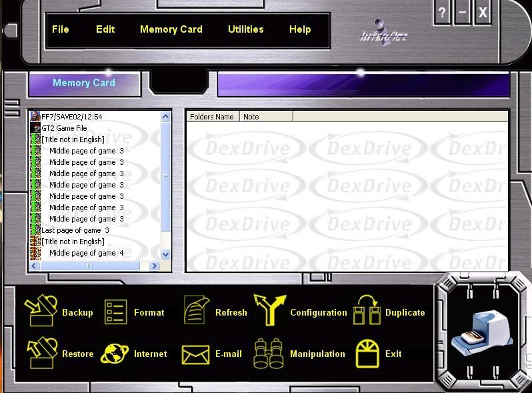Open the Help menu
The height and width of the screenshot is (393, 532).
(300, 29)
